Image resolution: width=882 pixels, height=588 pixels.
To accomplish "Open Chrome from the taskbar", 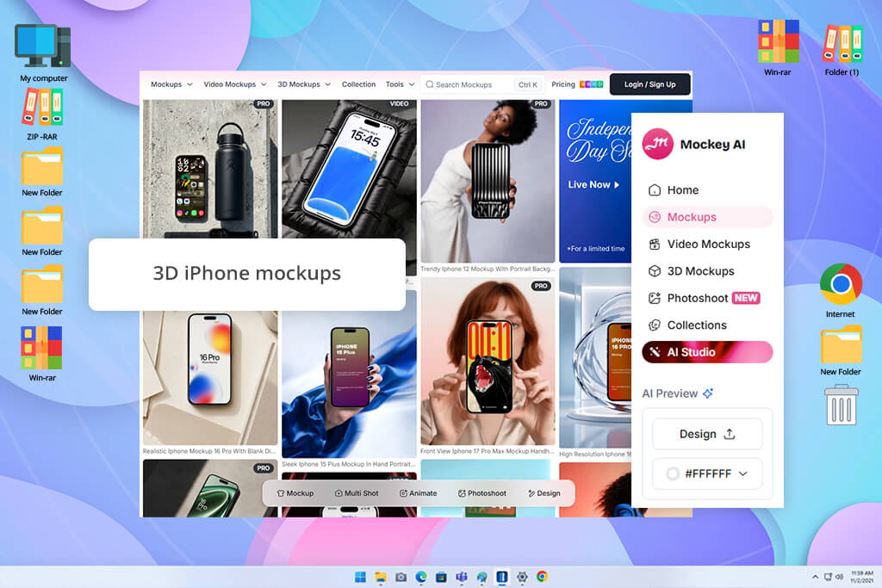I will click(543, 577).
